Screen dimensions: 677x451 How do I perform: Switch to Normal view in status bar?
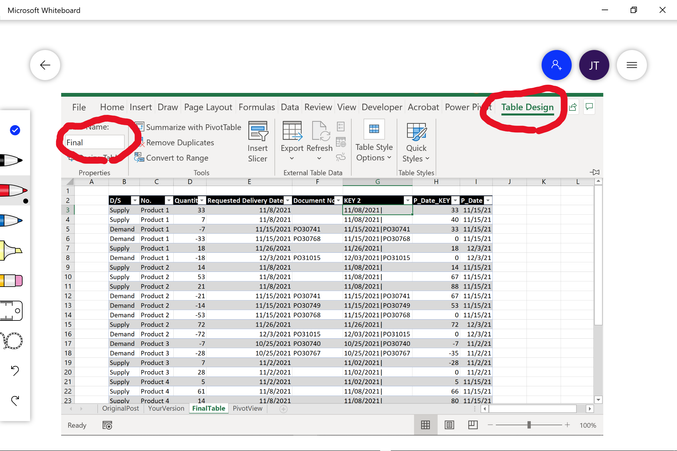click(x=425, y=425)
